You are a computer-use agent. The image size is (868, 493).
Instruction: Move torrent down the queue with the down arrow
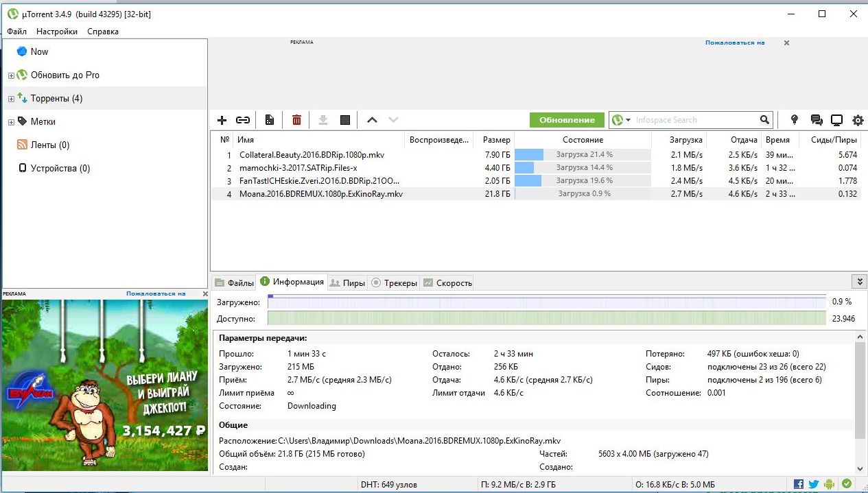point(393,120)
